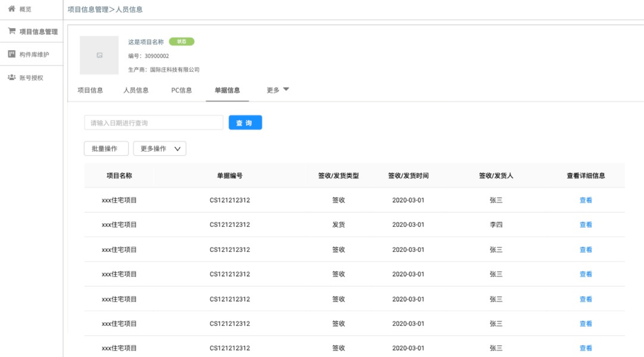
Task: Click the 构件库维护 sidebar icon
Action: coord(11,54)
